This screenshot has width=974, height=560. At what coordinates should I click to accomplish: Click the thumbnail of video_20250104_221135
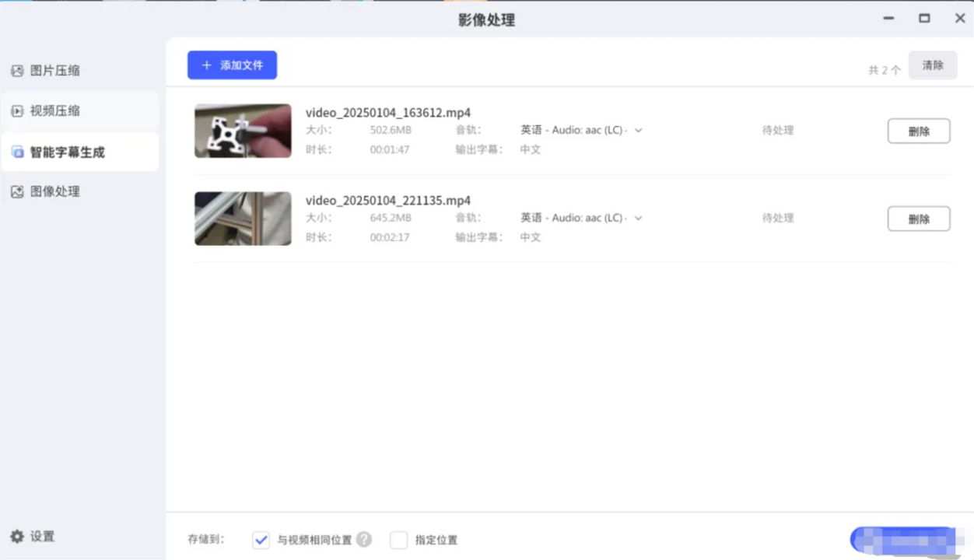coord(243,219)
